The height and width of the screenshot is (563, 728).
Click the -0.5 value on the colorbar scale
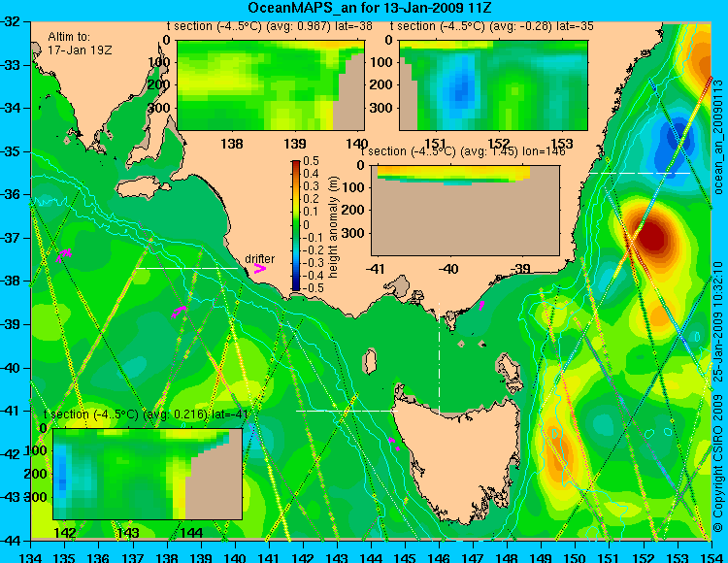311,287
